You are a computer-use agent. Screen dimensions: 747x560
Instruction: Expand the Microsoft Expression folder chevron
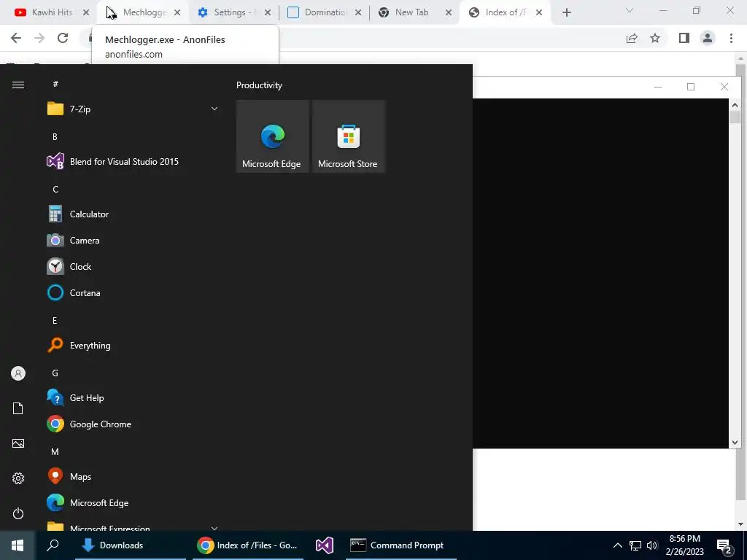point(214,528)
